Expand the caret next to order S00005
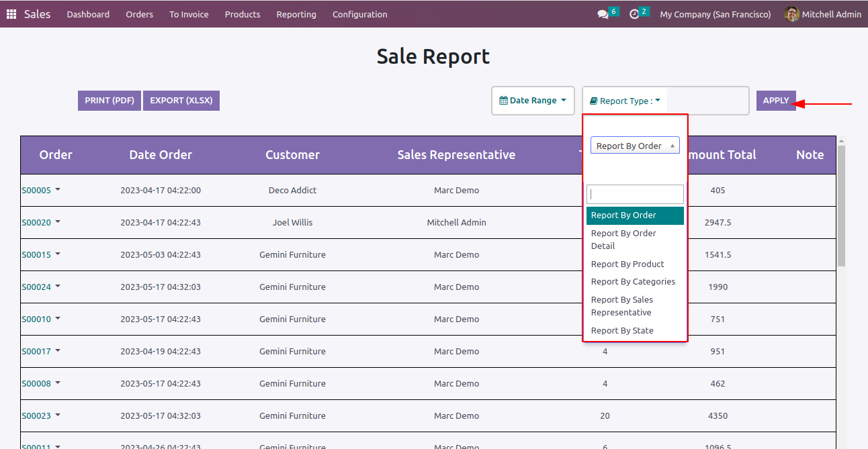 [58, 190]
